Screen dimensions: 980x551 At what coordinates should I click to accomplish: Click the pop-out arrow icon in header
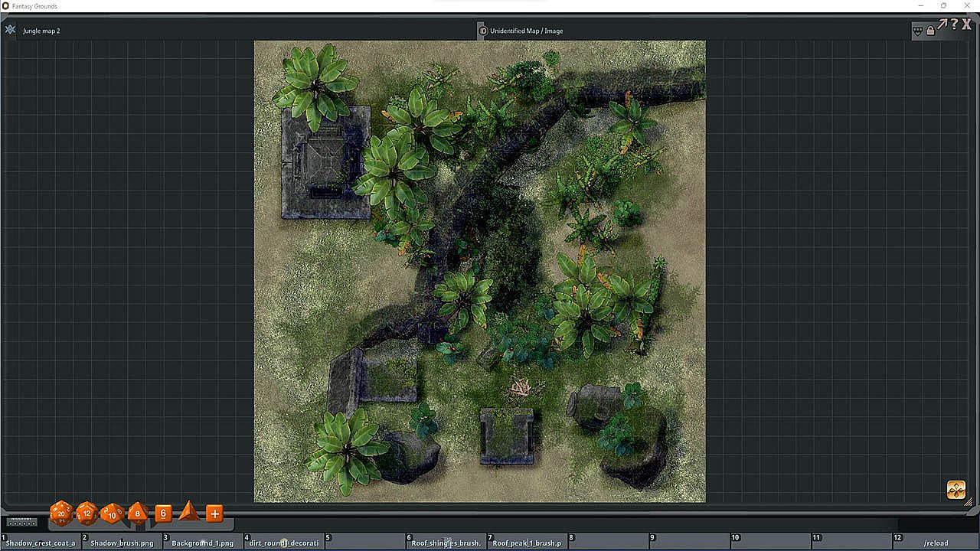click(x=942, y=25)
